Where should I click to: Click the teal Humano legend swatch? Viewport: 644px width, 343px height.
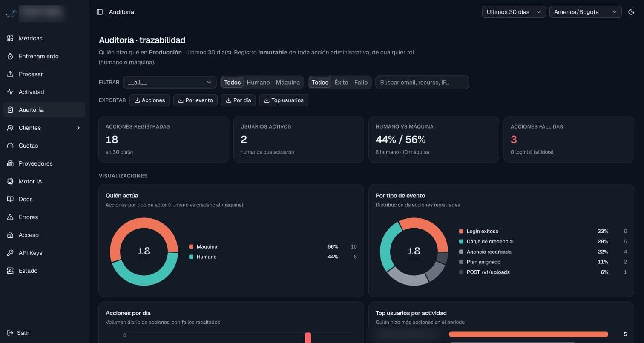point(191,257)
